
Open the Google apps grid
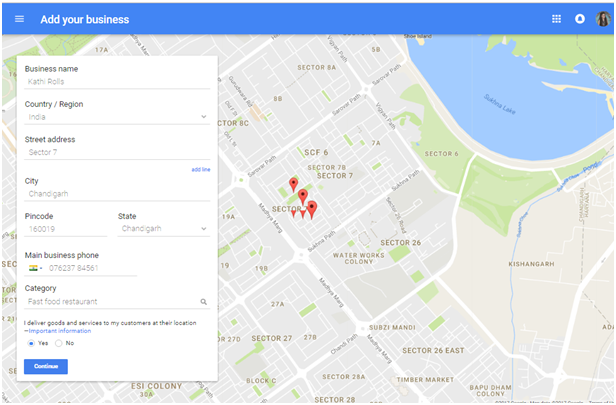pyautogui.click(x=556, y=19)
